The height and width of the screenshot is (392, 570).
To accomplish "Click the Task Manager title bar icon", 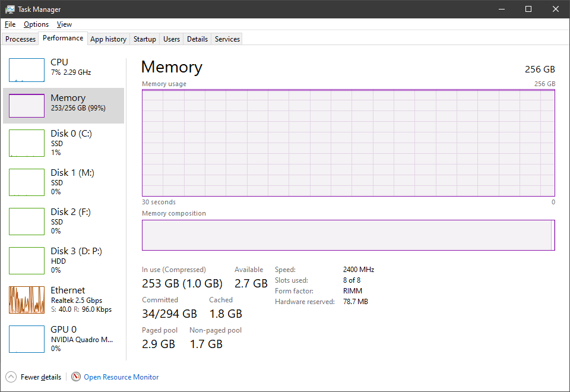I will [10, 9].
